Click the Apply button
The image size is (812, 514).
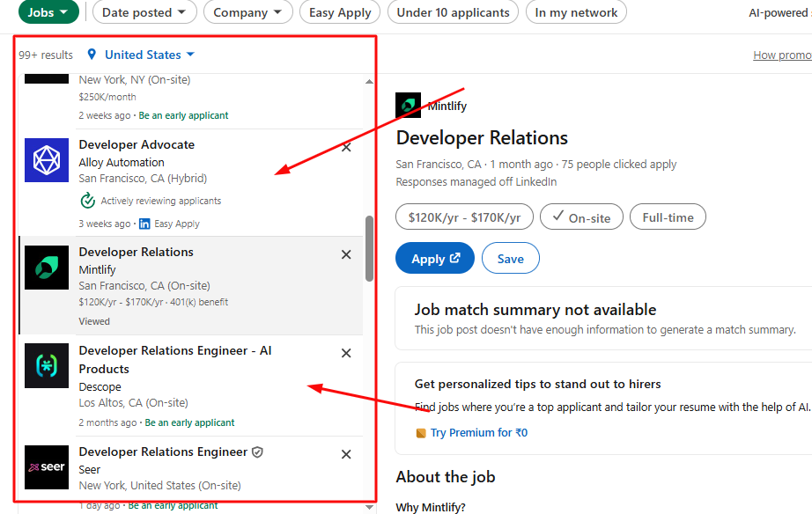pos(435,258)
